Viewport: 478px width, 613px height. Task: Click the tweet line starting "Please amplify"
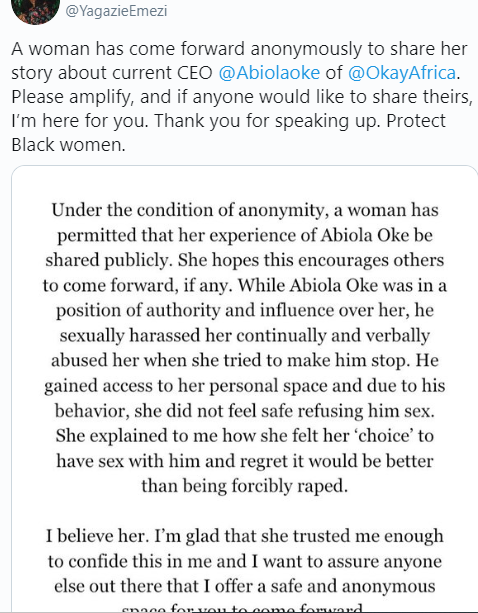click(x=242, y=97)
